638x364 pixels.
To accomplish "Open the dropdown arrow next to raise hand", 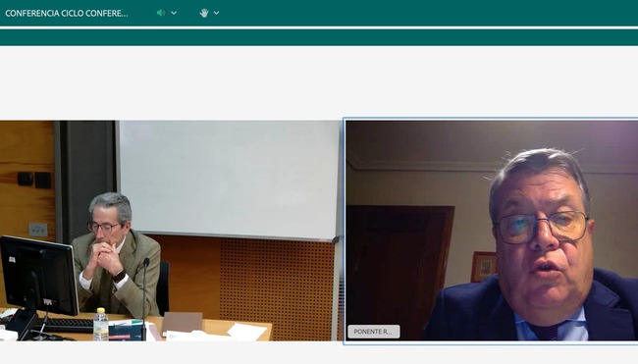I will tap(217, 13).
